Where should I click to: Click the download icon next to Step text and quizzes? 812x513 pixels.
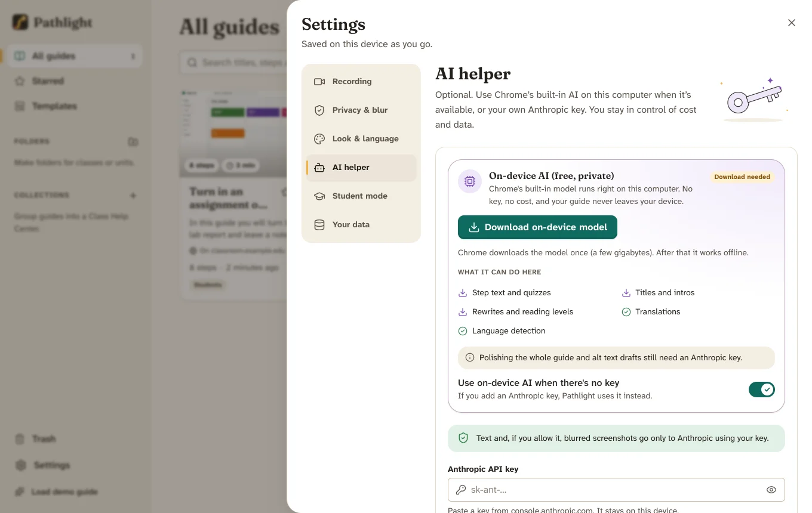click(x=463, y=293)
